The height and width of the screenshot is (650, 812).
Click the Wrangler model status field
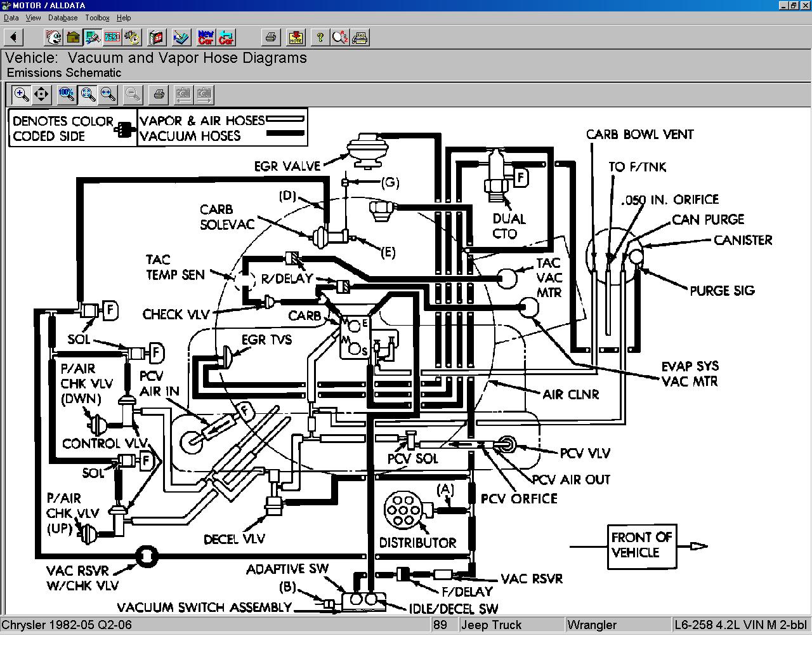tap(617, 625)
